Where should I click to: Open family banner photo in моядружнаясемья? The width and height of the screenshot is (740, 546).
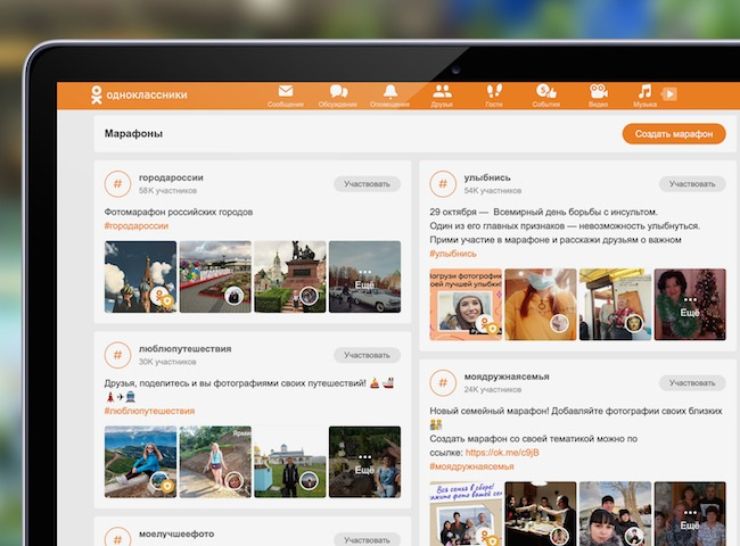(465, 513)
